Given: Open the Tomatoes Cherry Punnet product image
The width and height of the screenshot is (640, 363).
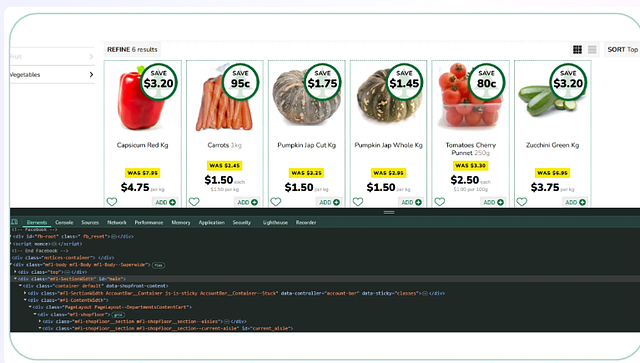Looking at the screenshot, I should pyautogui.click(x=469, y=96).
